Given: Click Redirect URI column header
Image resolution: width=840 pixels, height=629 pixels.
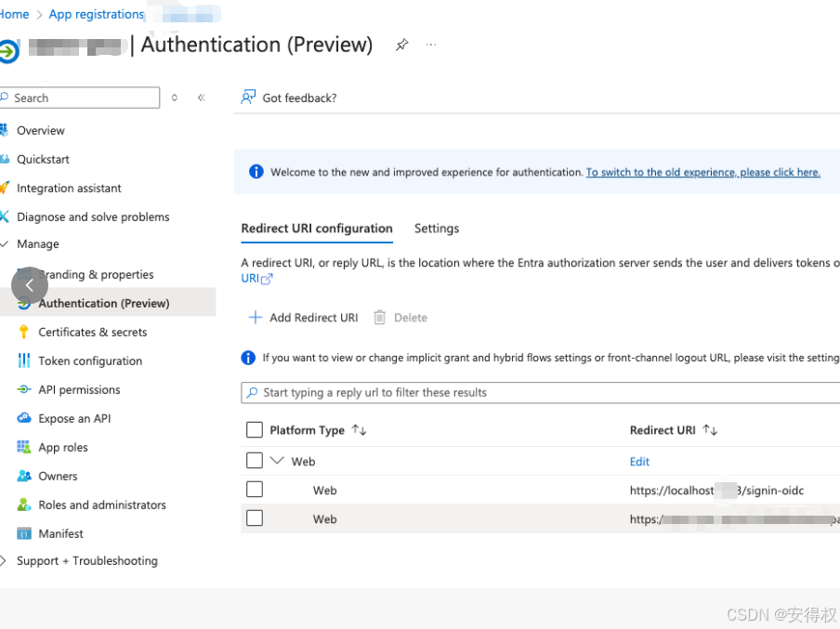Looking at the screenshot, I should click(663, 430).
